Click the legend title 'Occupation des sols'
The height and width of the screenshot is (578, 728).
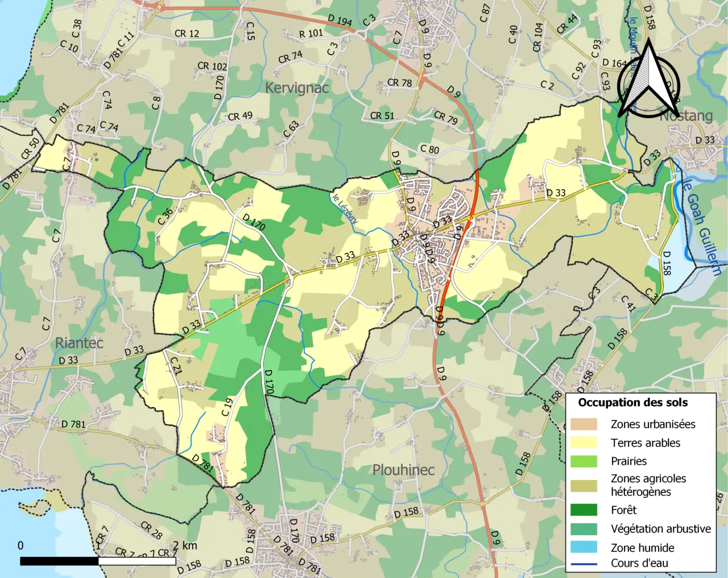click(x=632, y=402)
